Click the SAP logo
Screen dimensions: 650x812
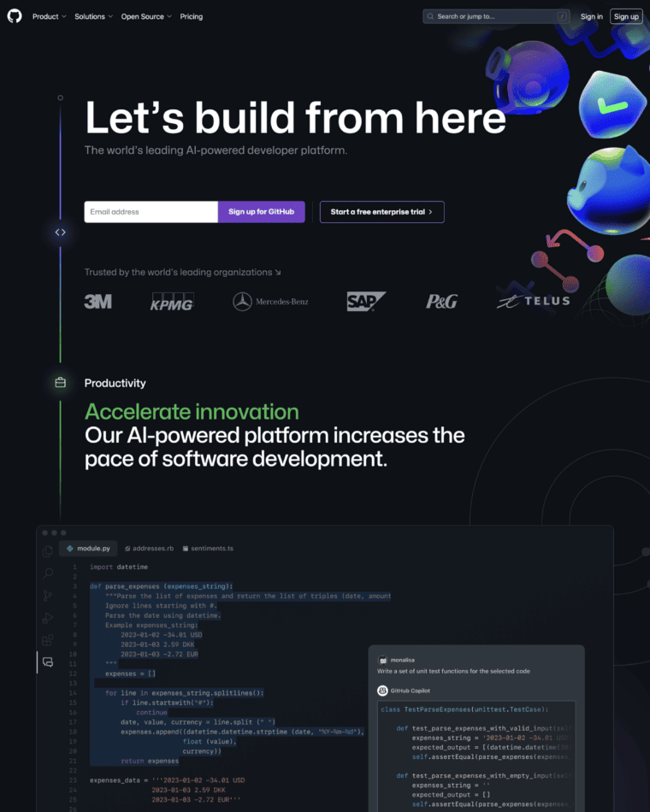tap(366, 302)
